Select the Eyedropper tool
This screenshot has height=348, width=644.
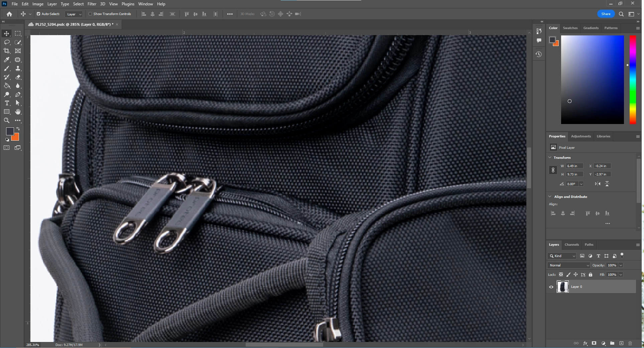coord(7,60)
